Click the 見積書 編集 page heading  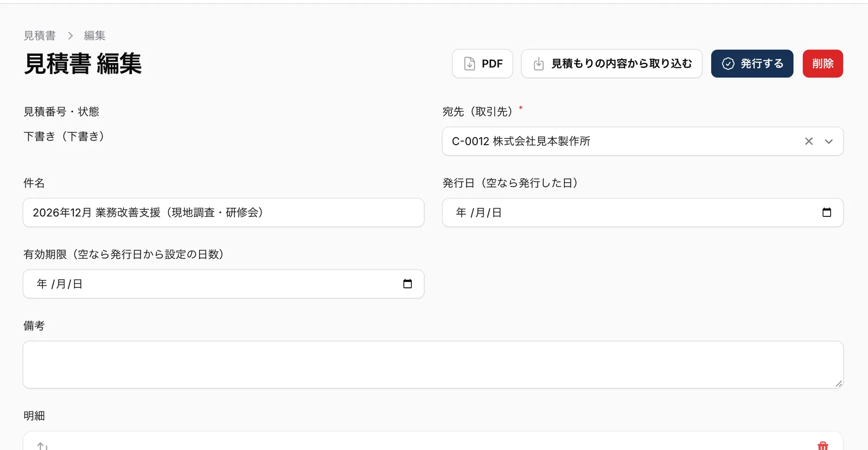pyautogui.click(x=83, y=64)
